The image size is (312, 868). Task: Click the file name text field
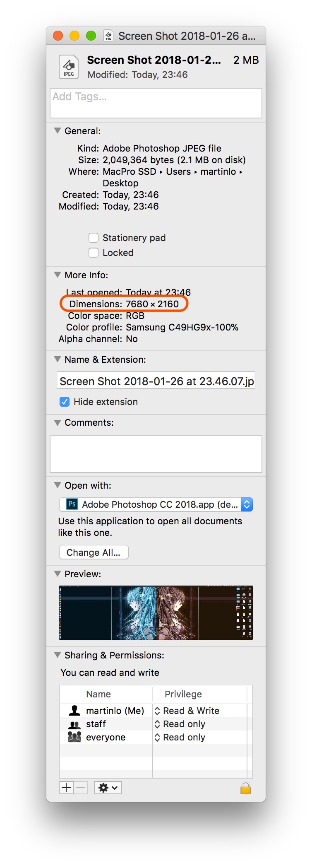point(156,381)
